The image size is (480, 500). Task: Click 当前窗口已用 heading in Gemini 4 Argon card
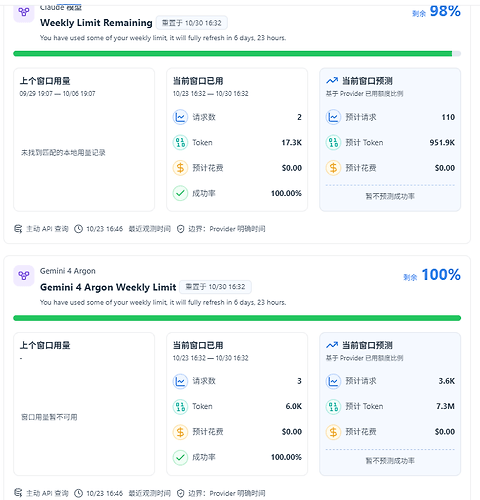[198, 345]
